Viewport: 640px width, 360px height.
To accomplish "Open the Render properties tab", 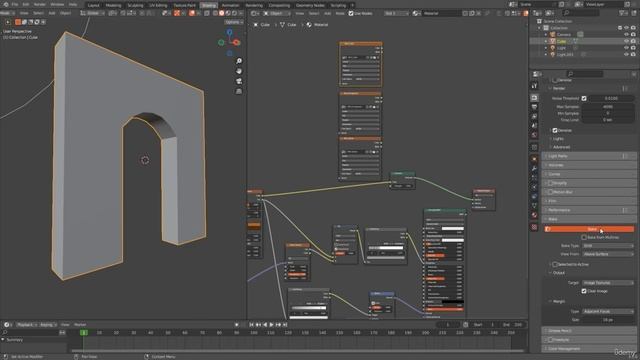I will [534, 98].
